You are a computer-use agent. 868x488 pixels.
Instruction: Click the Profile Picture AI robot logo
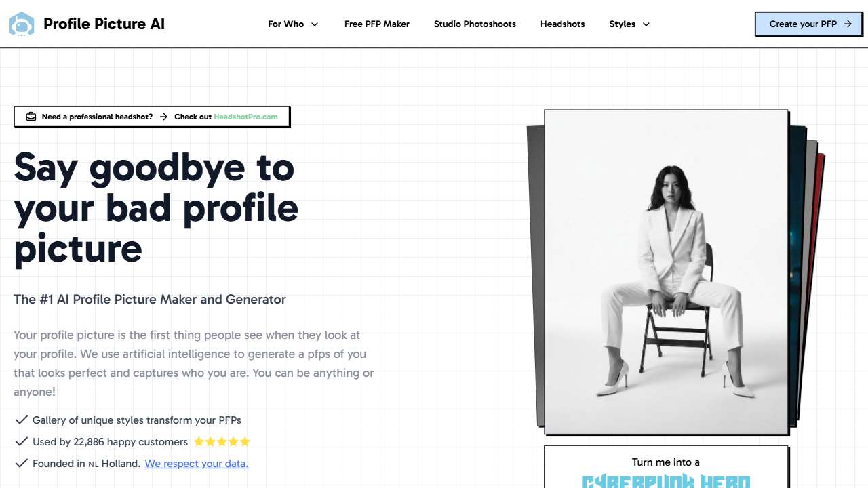click(x=22, y=24)
